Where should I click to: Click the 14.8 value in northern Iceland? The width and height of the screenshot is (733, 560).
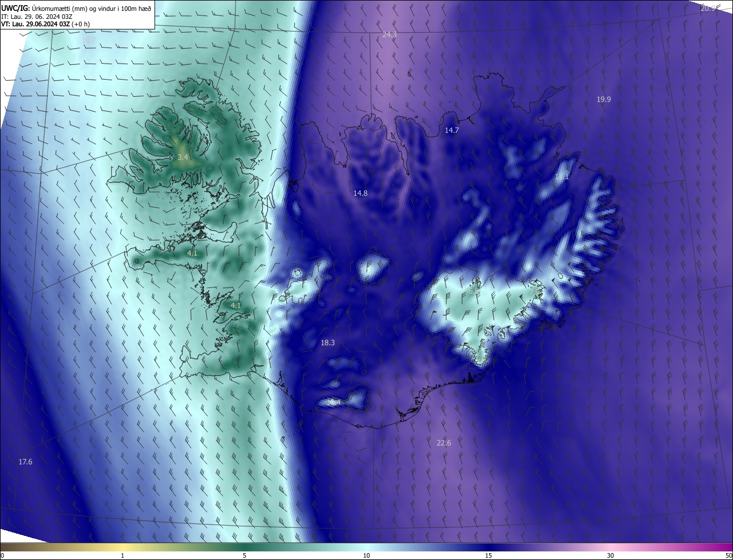click(360, 194)
